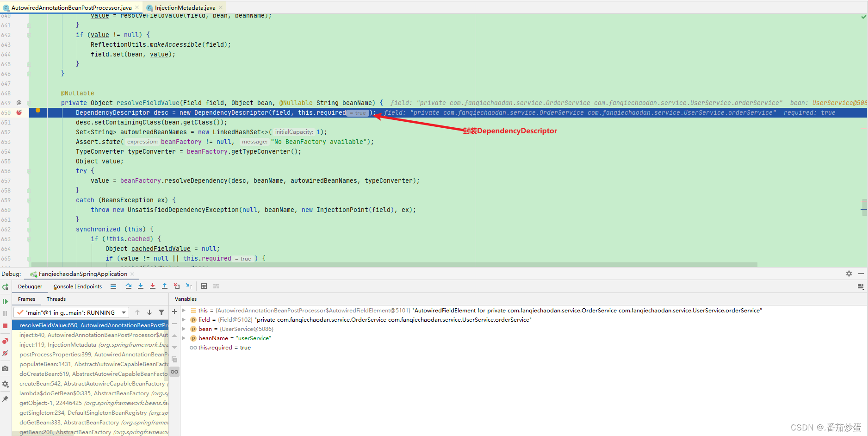Screen dimensions: 868x436
Task: Select frame getSingleton:234
Action: pyautogui.click(x=90, y=413)
